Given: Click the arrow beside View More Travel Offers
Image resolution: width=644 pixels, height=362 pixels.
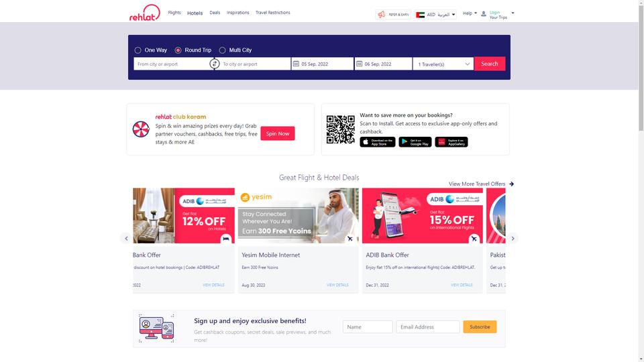Looking at the screenshot, I should click(x=511, y=184).
